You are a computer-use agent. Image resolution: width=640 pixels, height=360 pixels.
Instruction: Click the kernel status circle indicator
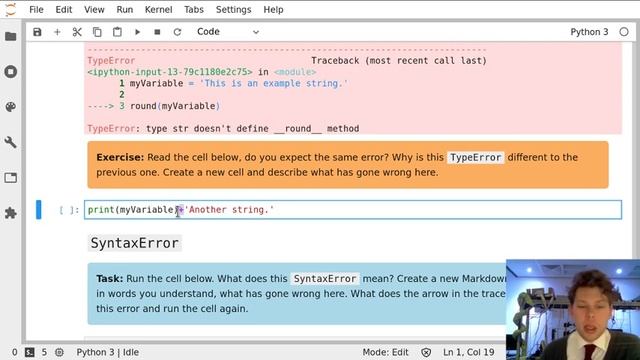coord(624,32)
